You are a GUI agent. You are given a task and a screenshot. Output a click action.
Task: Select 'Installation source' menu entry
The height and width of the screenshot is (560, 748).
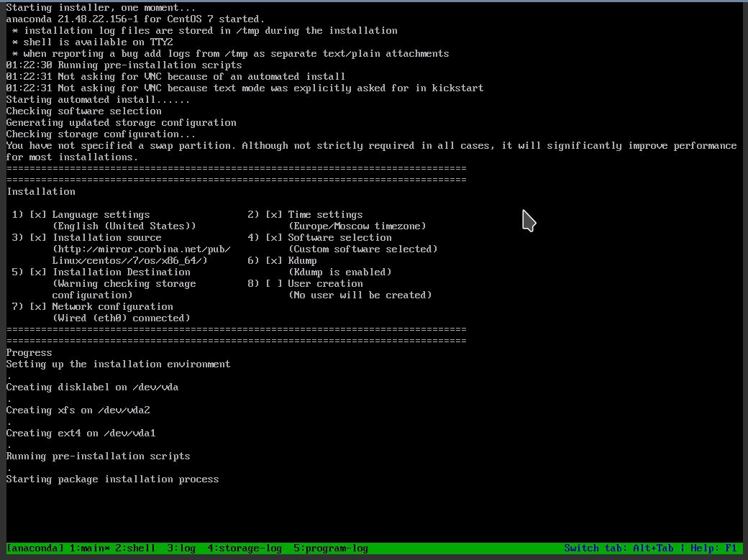point(107,237)
